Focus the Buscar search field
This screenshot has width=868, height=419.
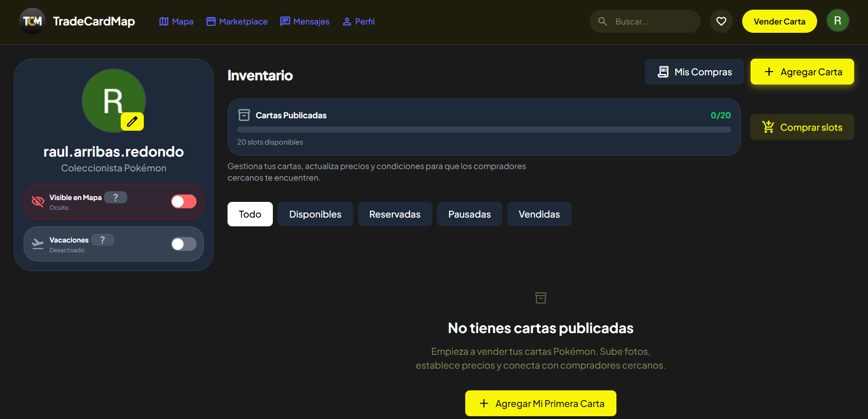coord(645,21)
